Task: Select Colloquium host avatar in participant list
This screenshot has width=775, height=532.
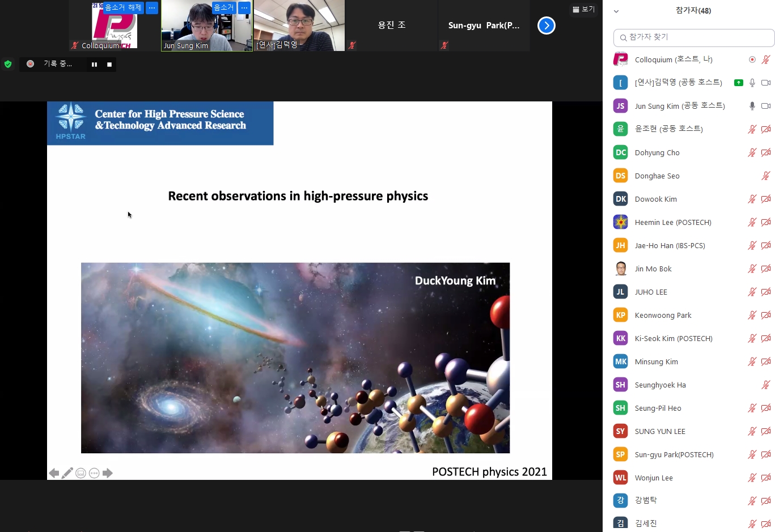Action: coord(621,59)
